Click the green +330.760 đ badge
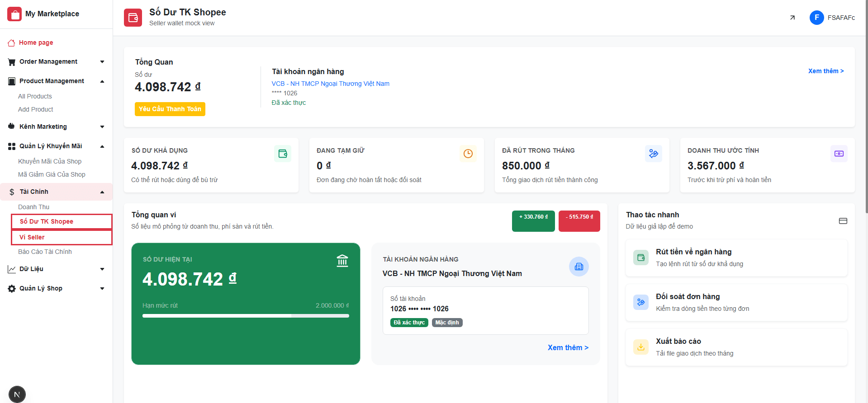This screenshot has height=403, width=868. coord(533,221)
